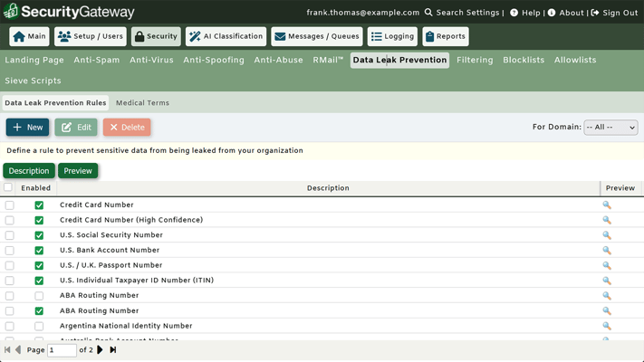The width and height of the screenshot is (644, 362).
Task: Disable the U.S. Social Security Number rule
Action: click(39, 235)
